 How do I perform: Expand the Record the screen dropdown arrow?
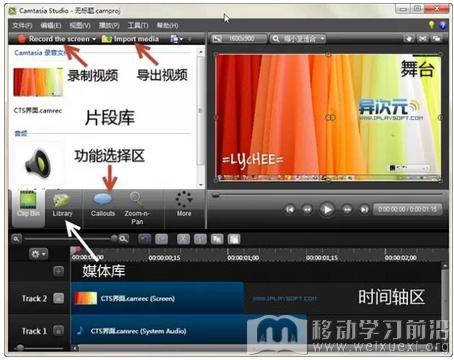coord(94,39)
